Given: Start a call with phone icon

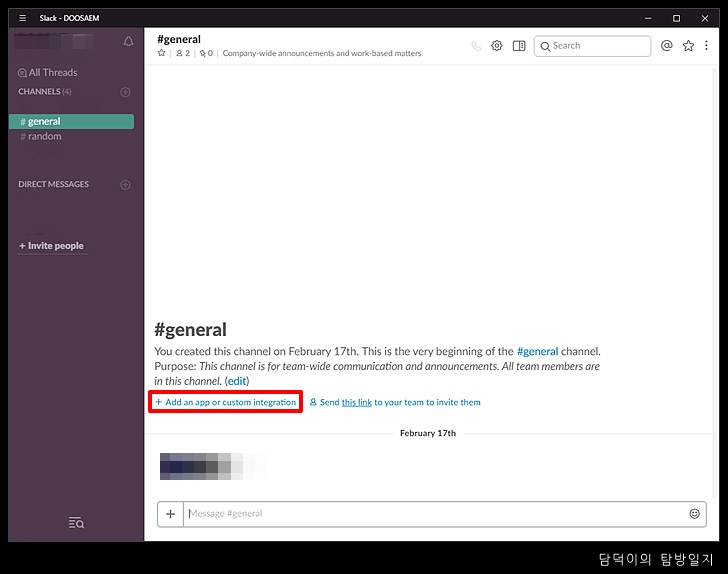Looking at the screenshot, I should pyautogui.click(x=476, y=46).
